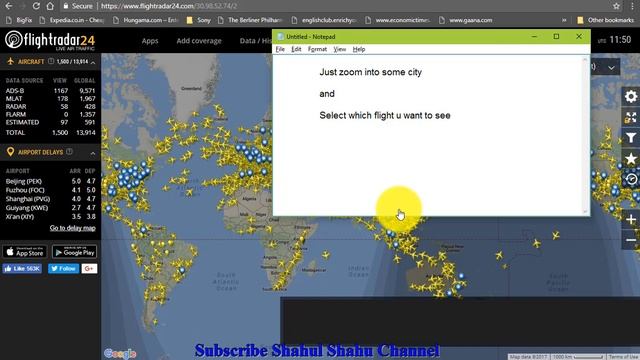This screenshot has width=640, height=360.
Task: Show more bookmarks with double chevron
Action: click(564, 20)
